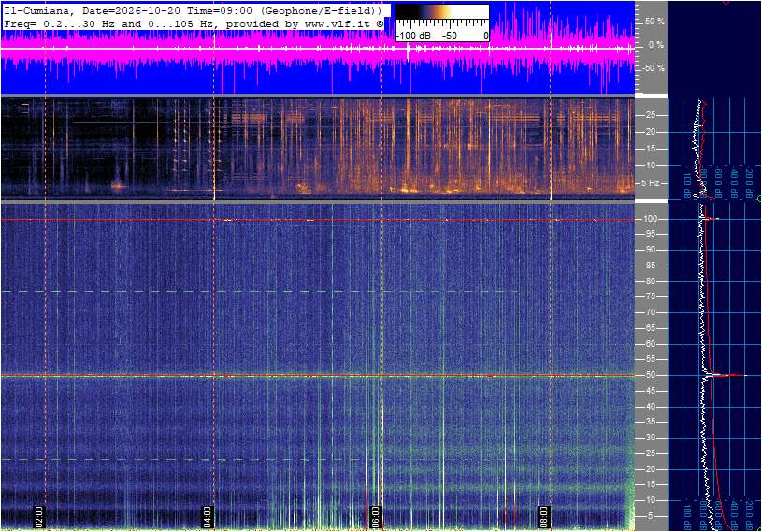Click the 35 Hz frequency axis label
Viewport: 762px width, 532px height.
[650, 422]
